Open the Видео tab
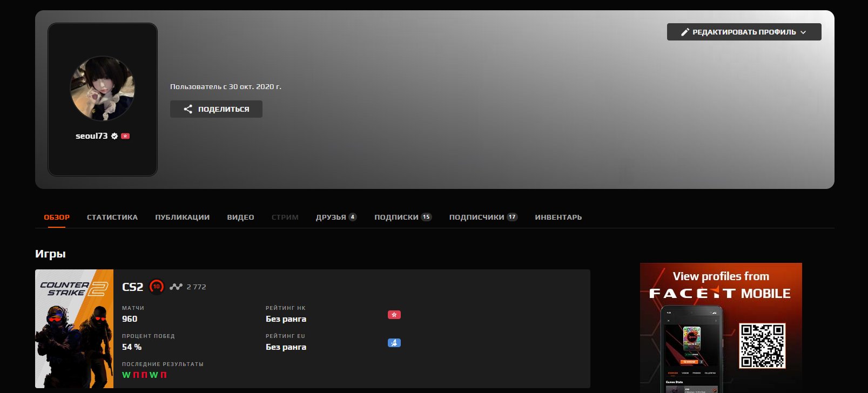The height and width of the screenshot is (393, 868). (240, 217)
